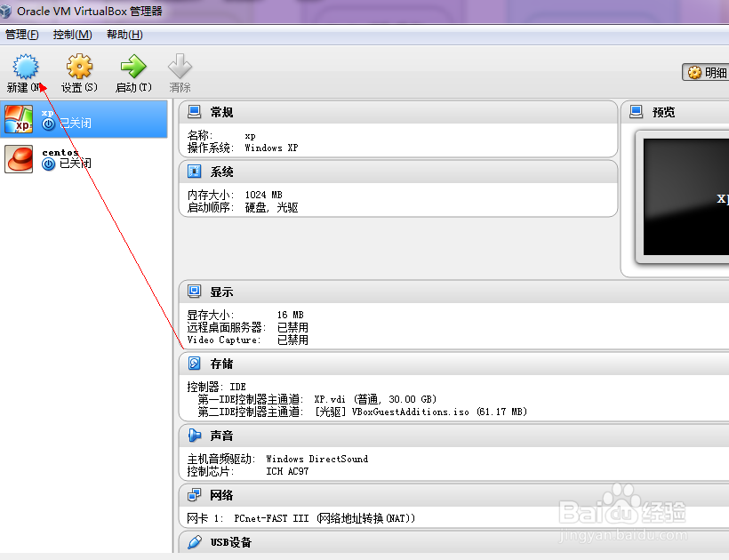Screen dimensions: 729x560
Task: Click the 已关闭 power state icon under xp
Action: point(47,124)
